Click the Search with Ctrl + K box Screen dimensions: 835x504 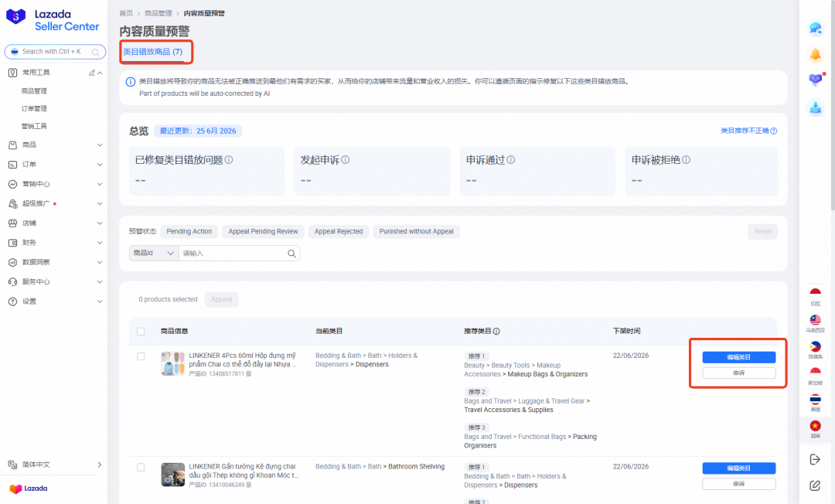pos(55,52)
